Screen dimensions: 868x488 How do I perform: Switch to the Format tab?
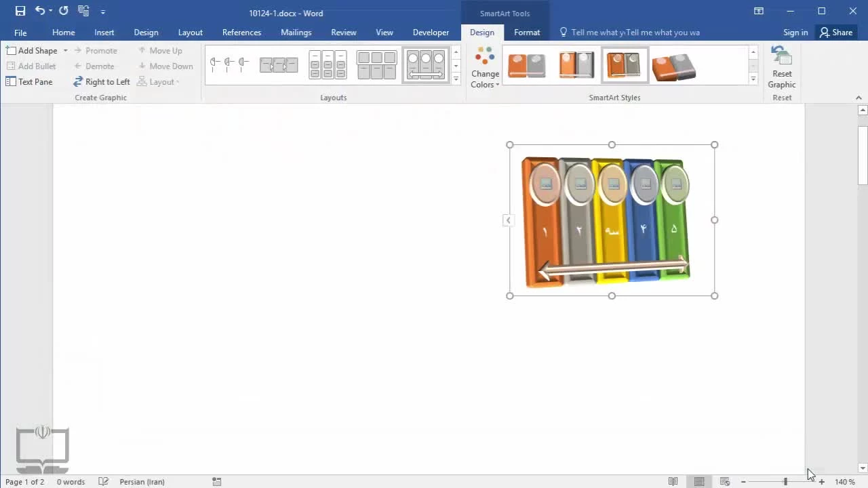[527, 33]
